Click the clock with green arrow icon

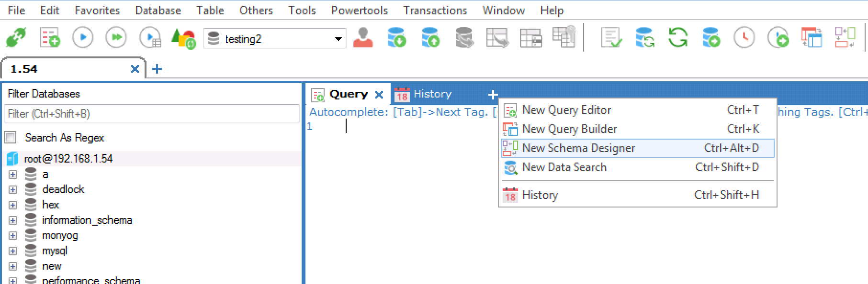click(778, 37)
